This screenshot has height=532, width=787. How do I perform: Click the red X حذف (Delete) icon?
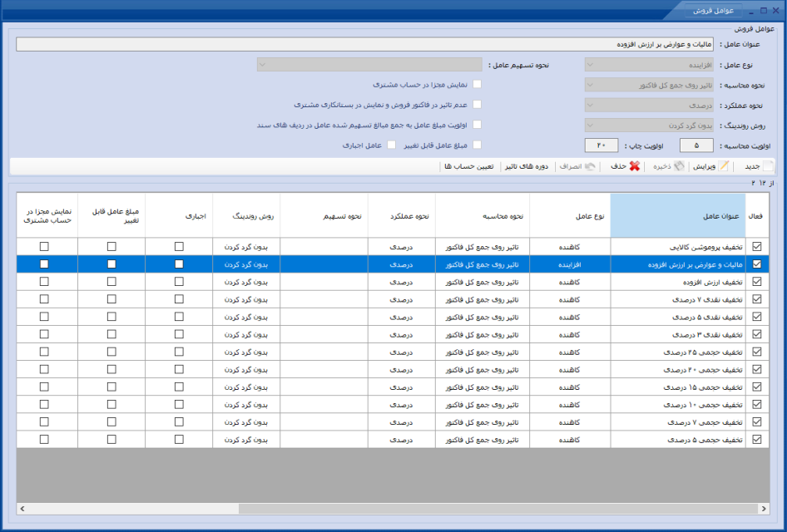(x=635, y=166)
